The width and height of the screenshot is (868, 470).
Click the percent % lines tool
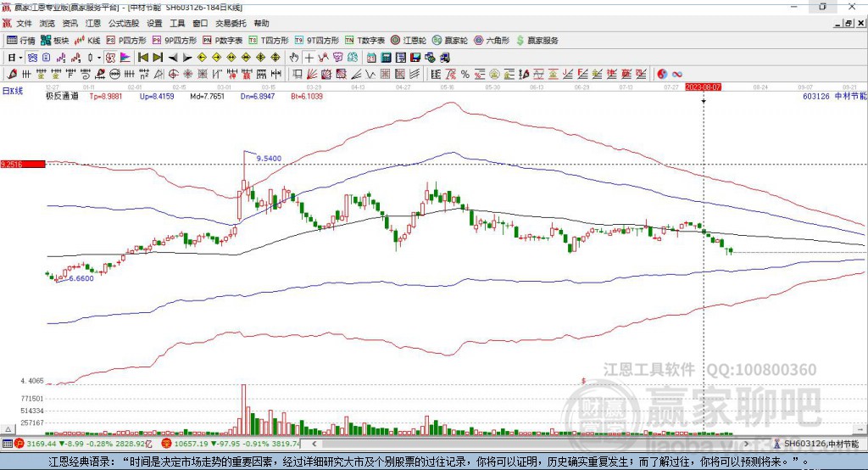465,75
